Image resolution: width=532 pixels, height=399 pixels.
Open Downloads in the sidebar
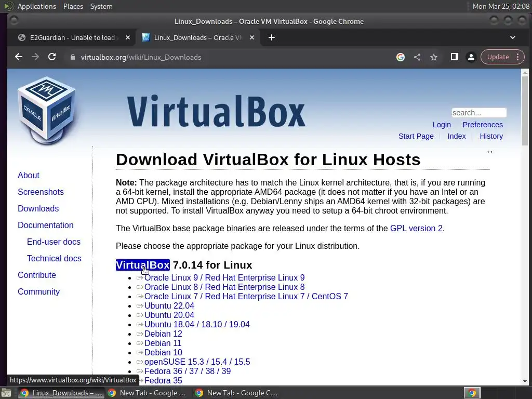[38, 209]
